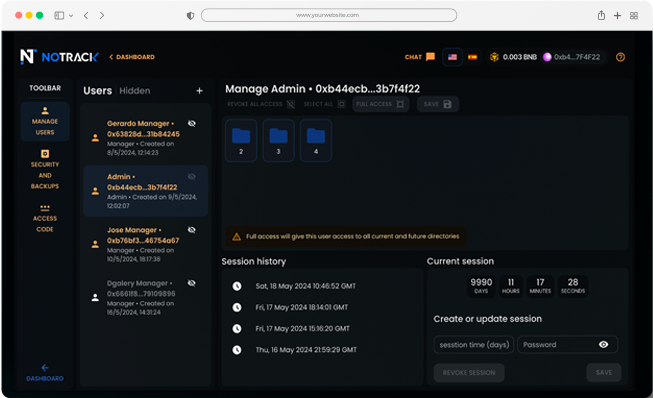Open folder 4
The width and height of the screenshot is (653, 398).
(x=316, y=140)
